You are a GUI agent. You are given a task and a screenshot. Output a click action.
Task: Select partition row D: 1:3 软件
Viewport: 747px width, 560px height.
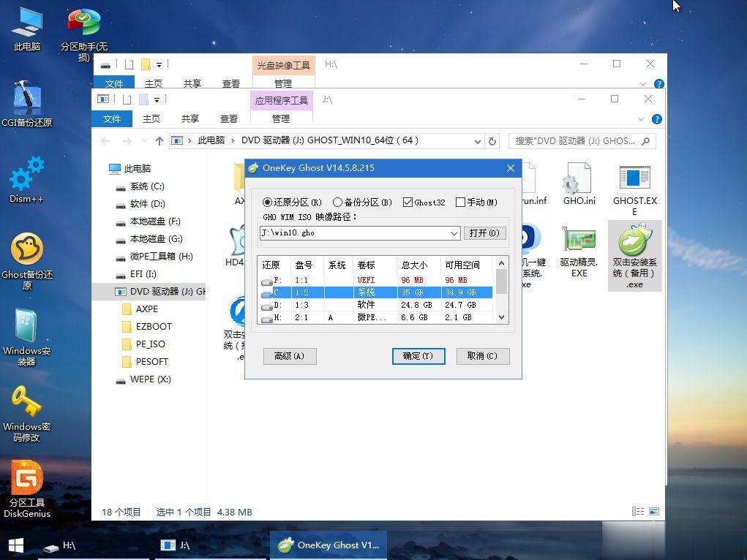tap(376, 305)
